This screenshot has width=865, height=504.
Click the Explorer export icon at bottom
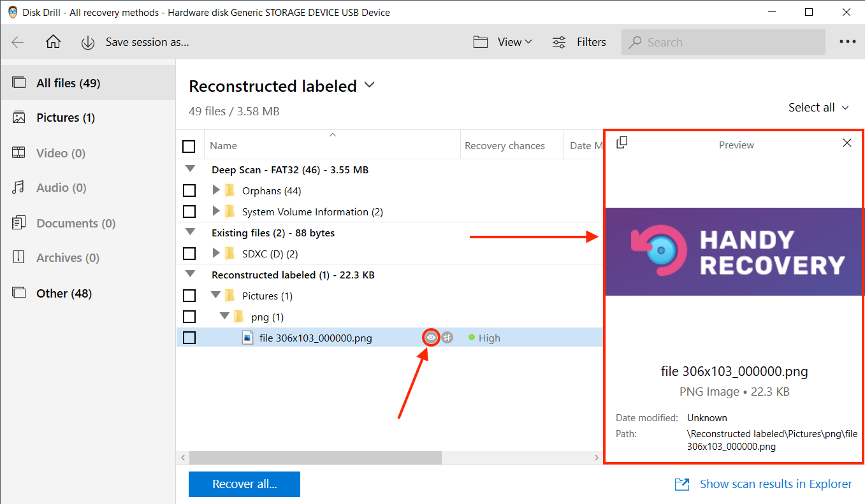[682, 485]
